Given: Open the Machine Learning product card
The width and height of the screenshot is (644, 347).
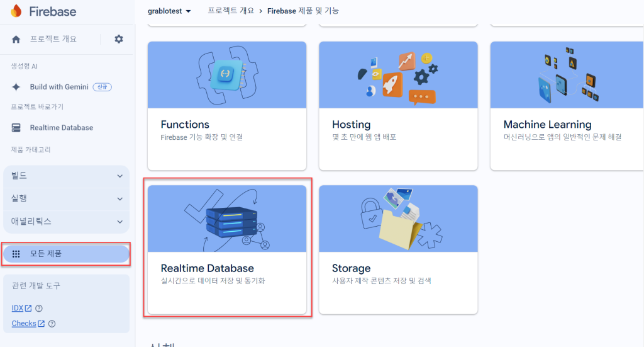Looking at the screenshot, I should [567, 106].
